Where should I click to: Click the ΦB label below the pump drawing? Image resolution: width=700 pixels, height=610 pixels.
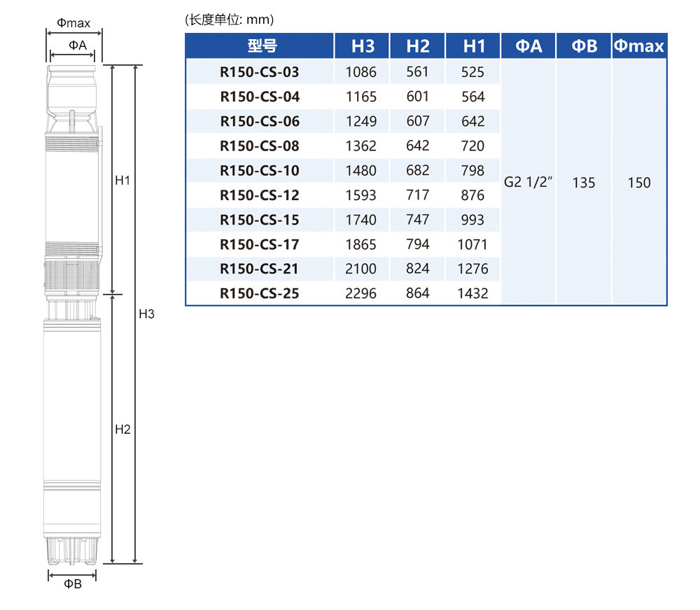coord(73,584)
